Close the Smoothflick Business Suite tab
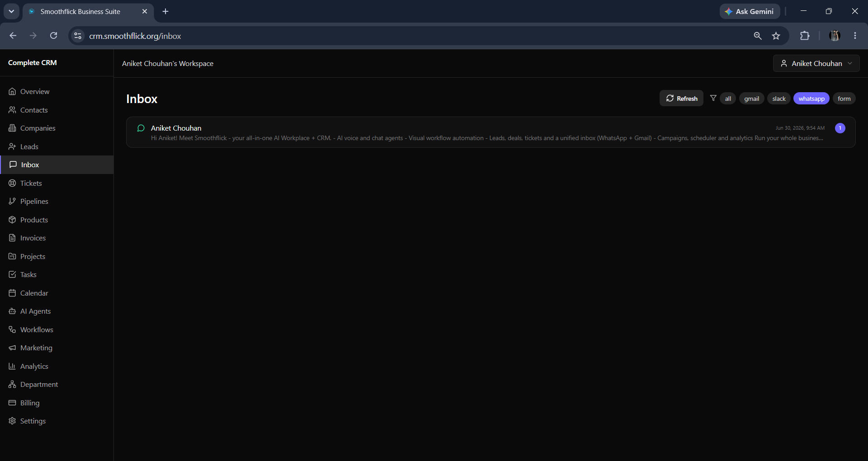 145,11
